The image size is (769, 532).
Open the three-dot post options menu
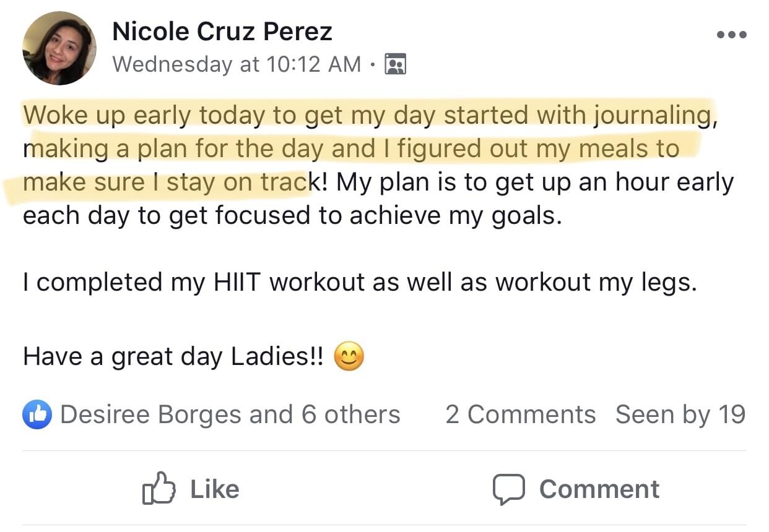731,35
